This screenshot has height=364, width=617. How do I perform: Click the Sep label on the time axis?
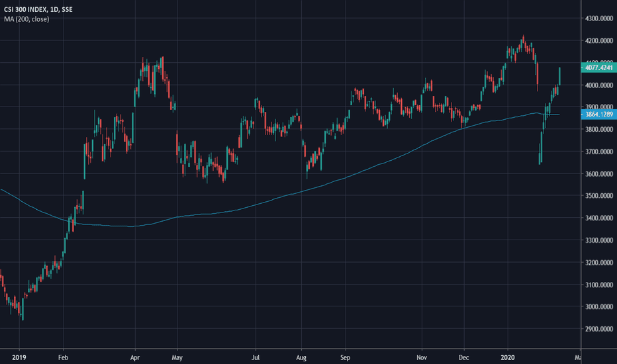point(345,357)
